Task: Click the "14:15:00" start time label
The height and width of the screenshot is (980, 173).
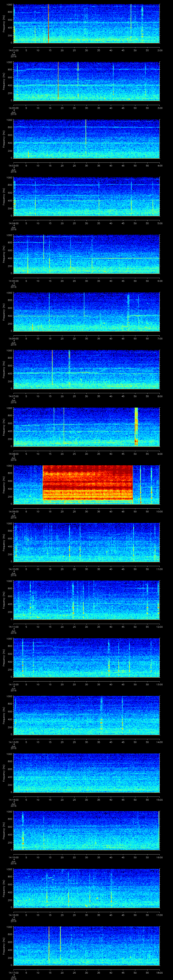Action: (14, 857)
